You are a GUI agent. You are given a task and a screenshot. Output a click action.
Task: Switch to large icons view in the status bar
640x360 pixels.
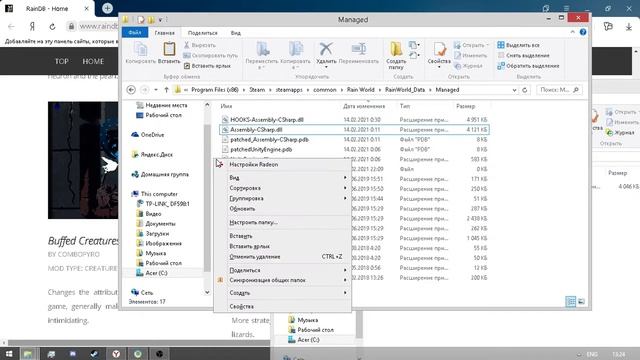click(x=581, y=302)
